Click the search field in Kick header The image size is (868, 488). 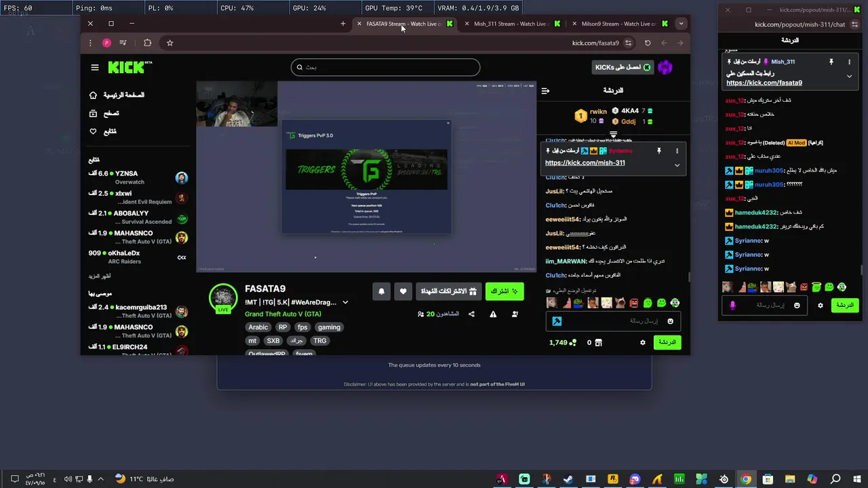pyautogui.click(x=385, y=67)
